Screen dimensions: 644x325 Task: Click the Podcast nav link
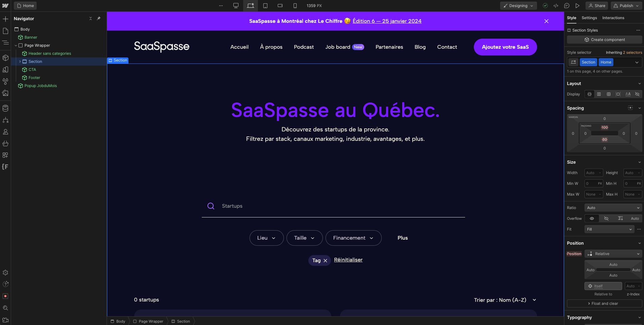pyautogui.click(x=304, y=47)
